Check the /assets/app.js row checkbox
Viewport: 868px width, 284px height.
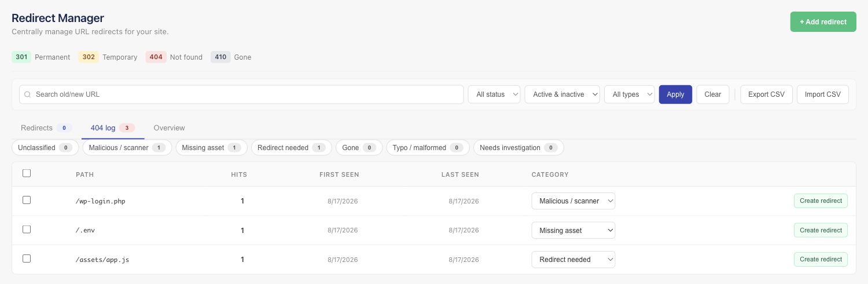pyautogui.click(x=27, y=258)
